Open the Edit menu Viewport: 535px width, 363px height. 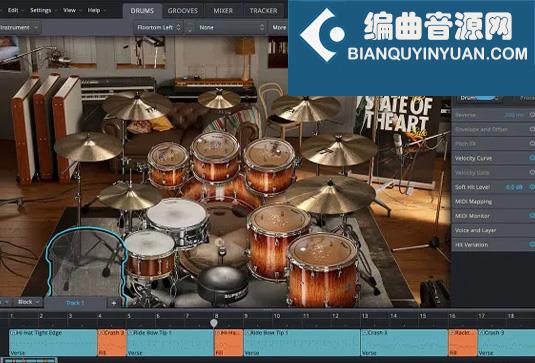point(13,10)
